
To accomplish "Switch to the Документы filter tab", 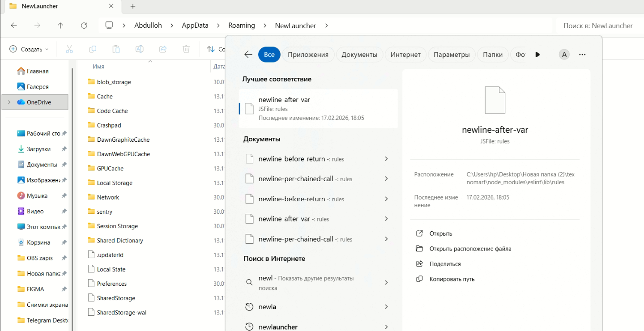I will 359,55.
